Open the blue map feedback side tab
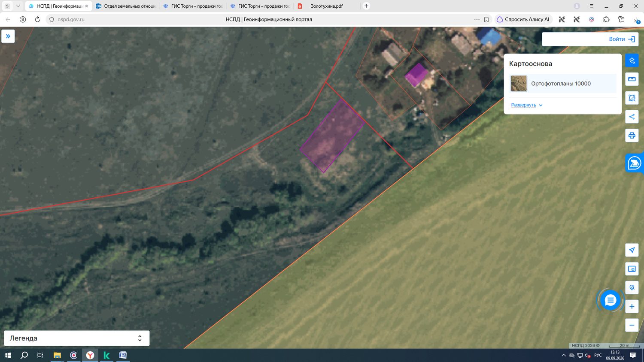 click(635, 163)
